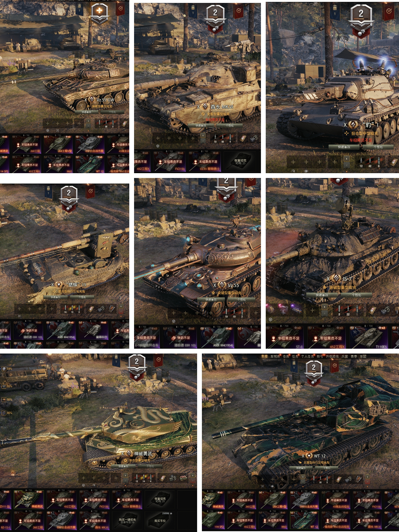This screenshot has width=399, height=532.
Task: Open the 军械库 tab in the top menu
Action: click(x=275, y=356)
